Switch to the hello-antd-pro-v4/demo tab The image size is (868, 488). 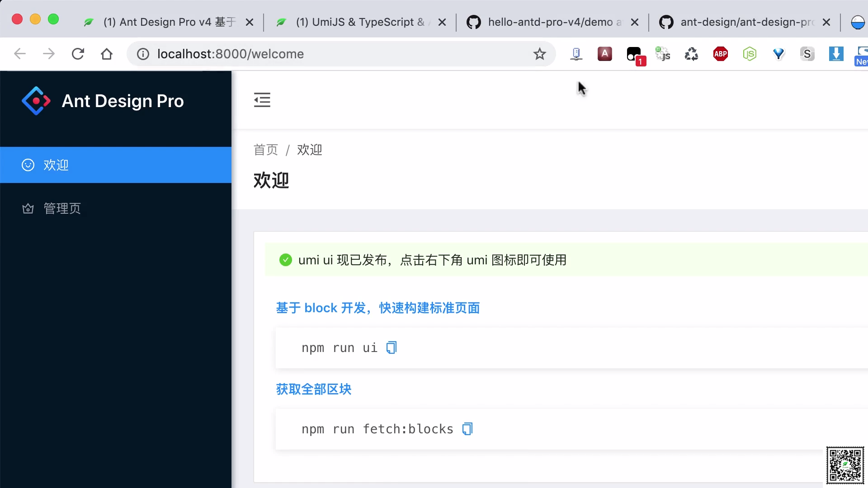[554, 22]
